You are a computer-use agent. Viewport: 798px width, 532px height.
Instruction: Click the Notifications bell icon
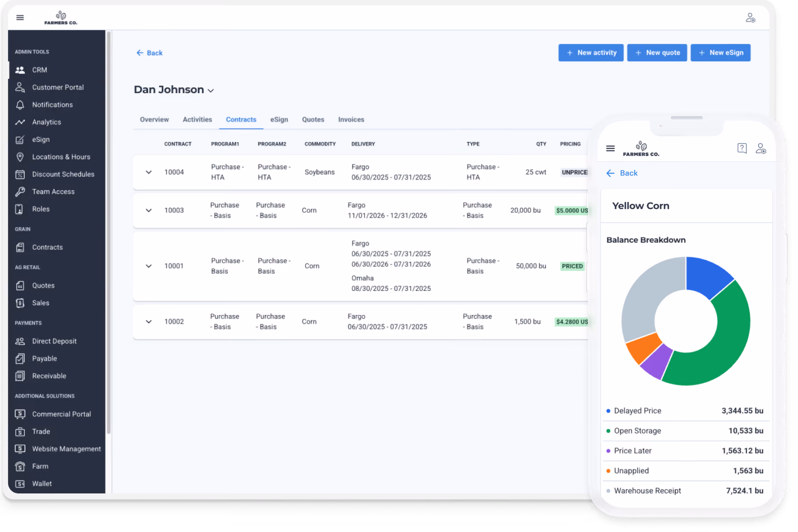[x=20, y=105]
